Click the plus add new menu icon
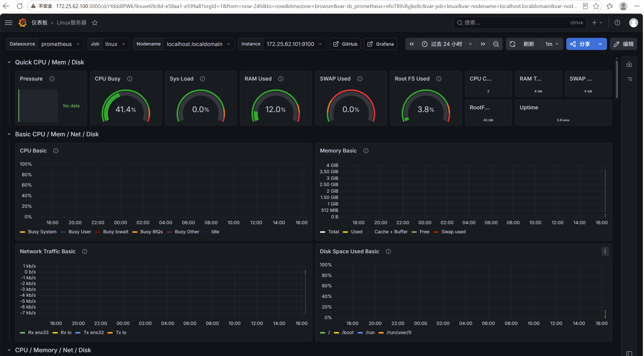The width and height of the screenshot is (644, 356). tap(597, 23)
